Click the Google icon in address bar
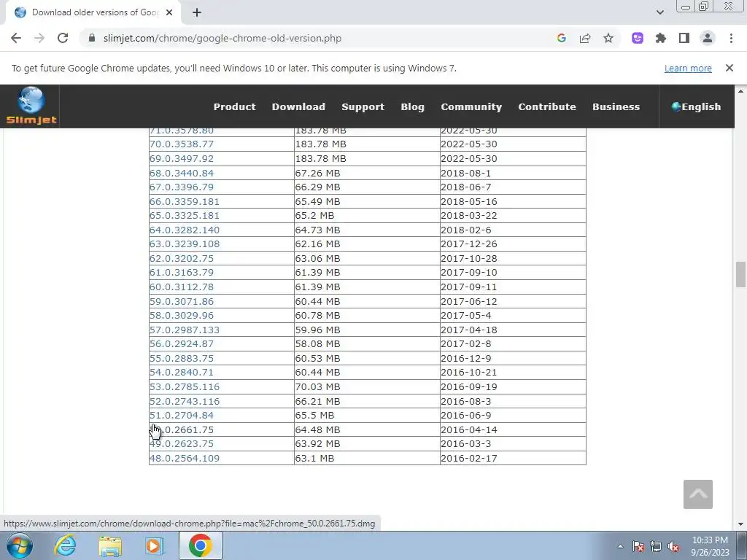747x560 pixels. coord(562,38)
